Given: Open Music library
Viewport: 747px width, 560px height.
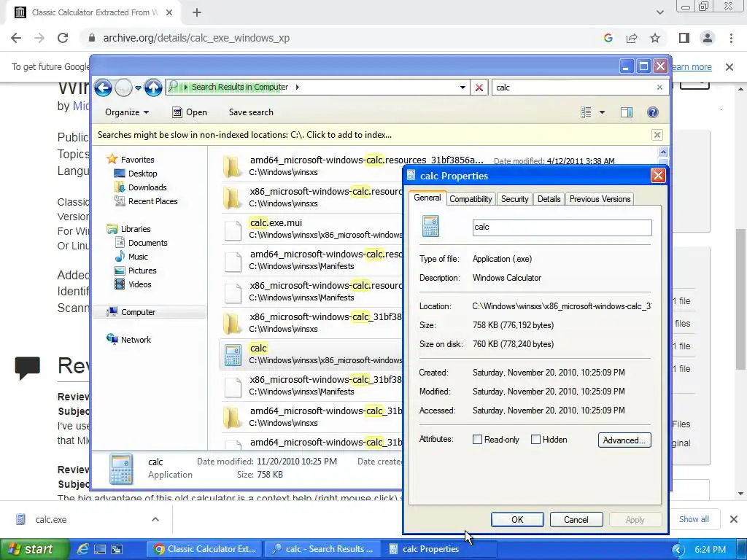Looking at the screenshot, I should point(138,257).
